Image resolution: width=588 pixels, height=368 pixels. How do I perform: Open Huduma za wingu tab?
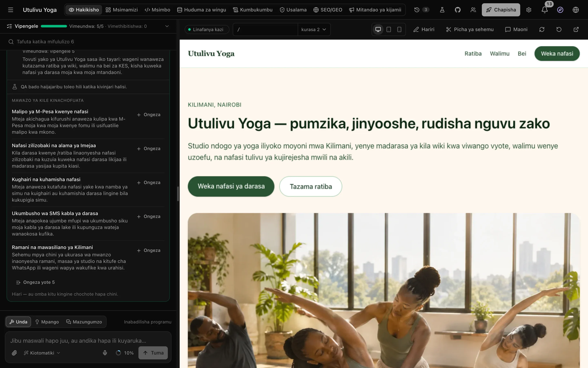[x=202, y=10]
